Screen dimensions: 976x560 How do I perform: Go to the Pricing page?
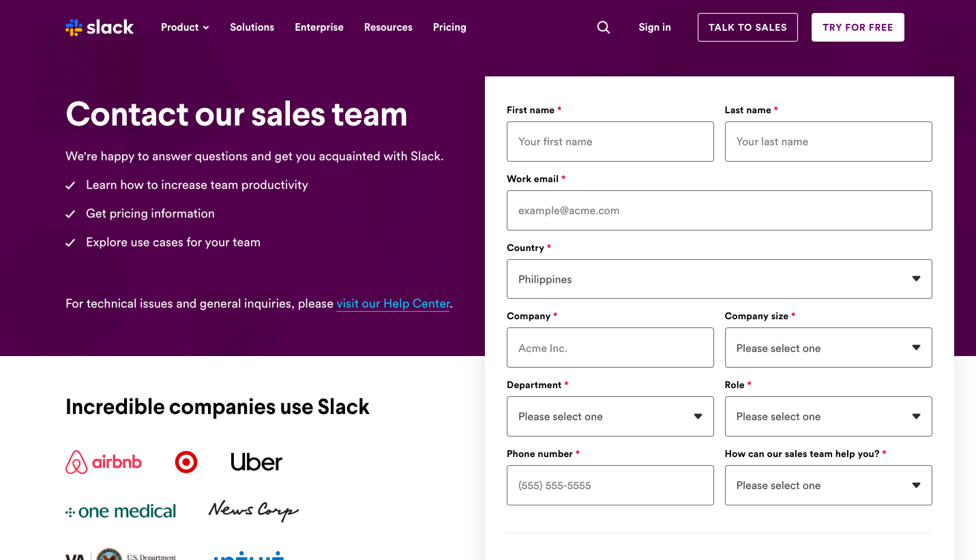(449, 27)
